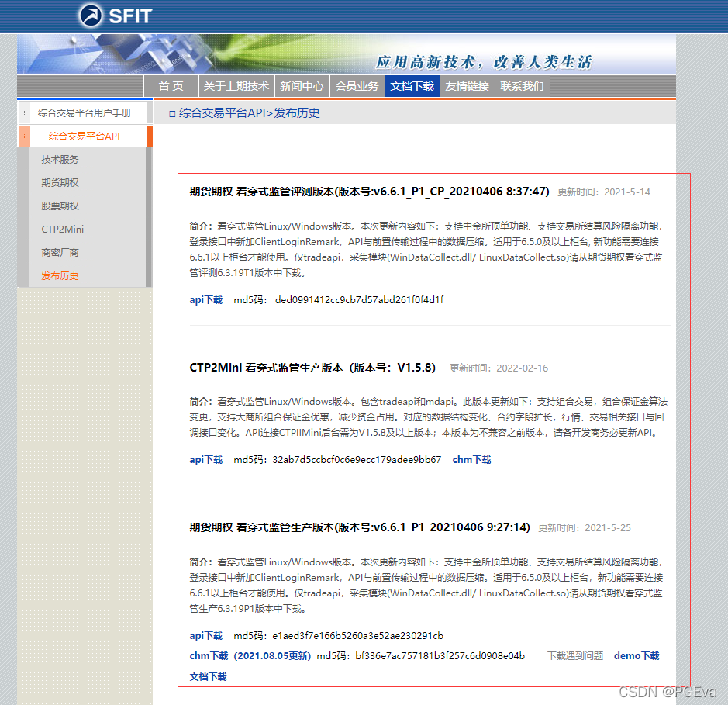This screenshot has height=705, width=728.
Task: Click the SFIT logo icon
Action: coord(91,16)
